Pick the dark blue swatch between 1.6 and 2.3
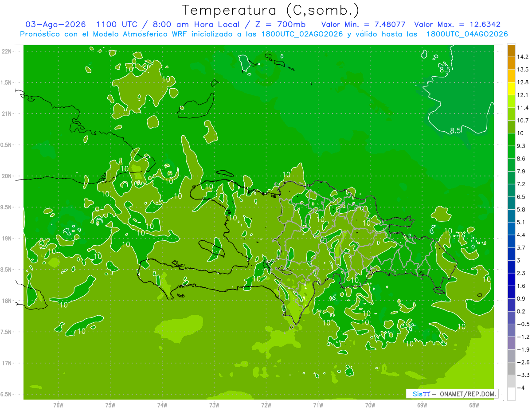Screen dimensions: 532x411 [511, 279]
